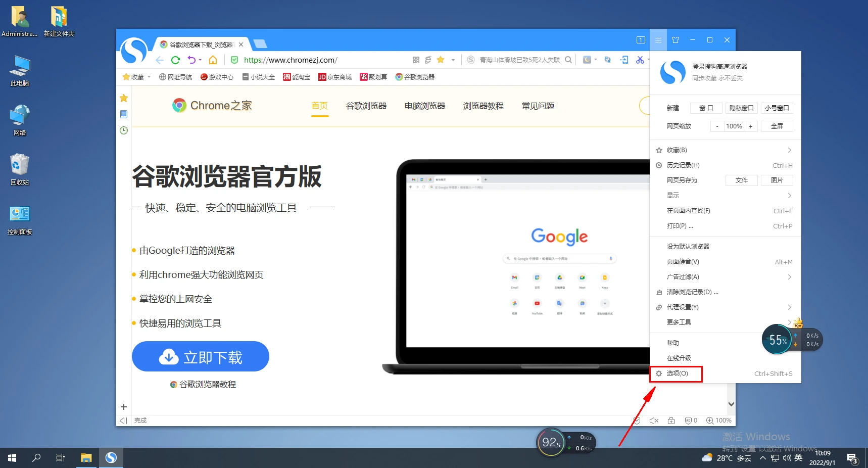This screenshot has width=868, height=468.
Task: Open the skin shirt icon in title bar
Action: point(676,40)
